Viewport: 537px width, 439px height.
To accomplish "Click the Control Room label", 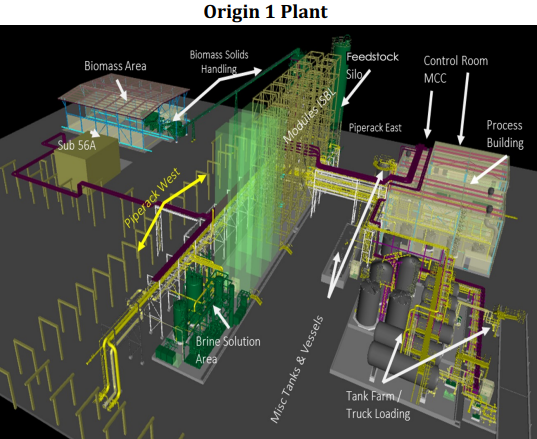I will coord(456,61).
